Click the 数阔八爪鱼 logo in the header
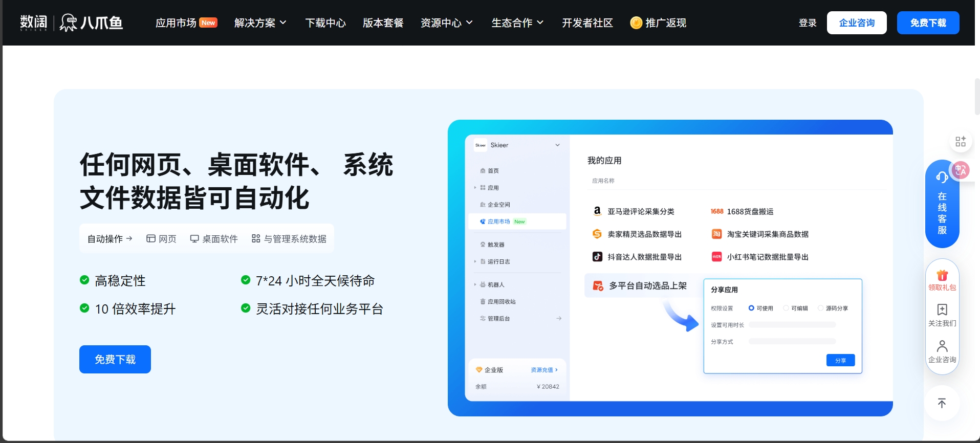Screen dimensions: 980x443 [x=72, y=23]
